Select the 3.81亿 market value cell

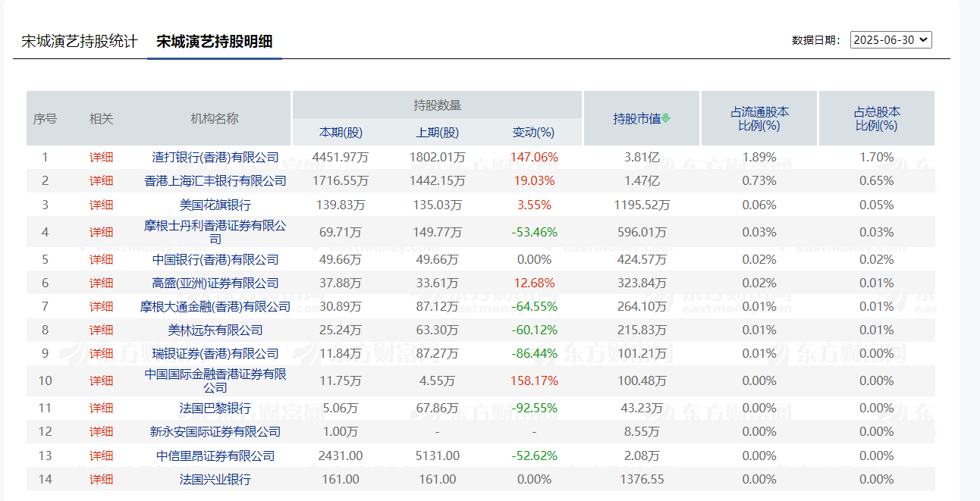point(642,158)
